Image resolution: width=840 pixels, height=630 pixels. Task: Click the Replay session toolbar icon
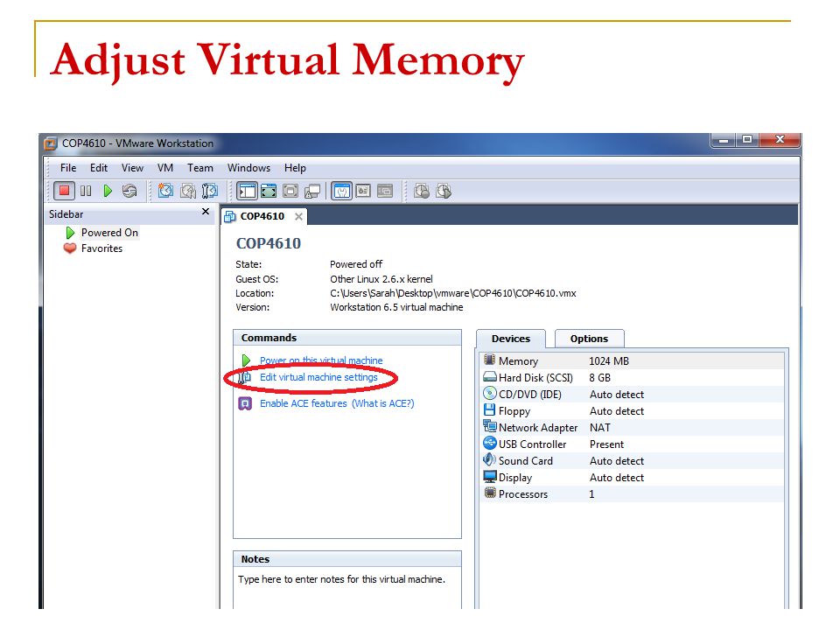(444, 191)
